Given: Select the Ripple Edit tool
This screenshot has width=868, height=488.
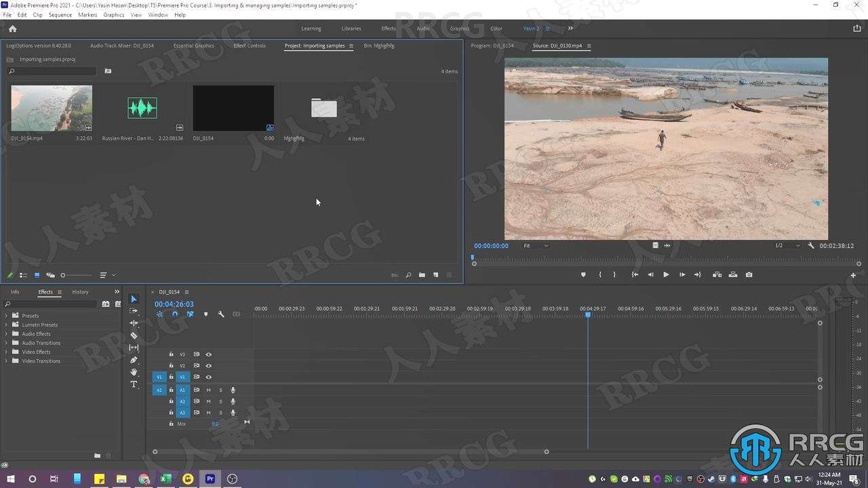Looking at the screenshot, I should (x=134, y=323).
